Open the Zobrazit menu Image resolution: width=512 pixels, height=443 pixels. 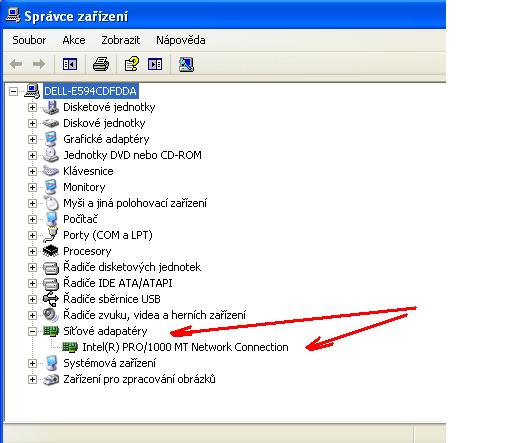pos(120,40)
